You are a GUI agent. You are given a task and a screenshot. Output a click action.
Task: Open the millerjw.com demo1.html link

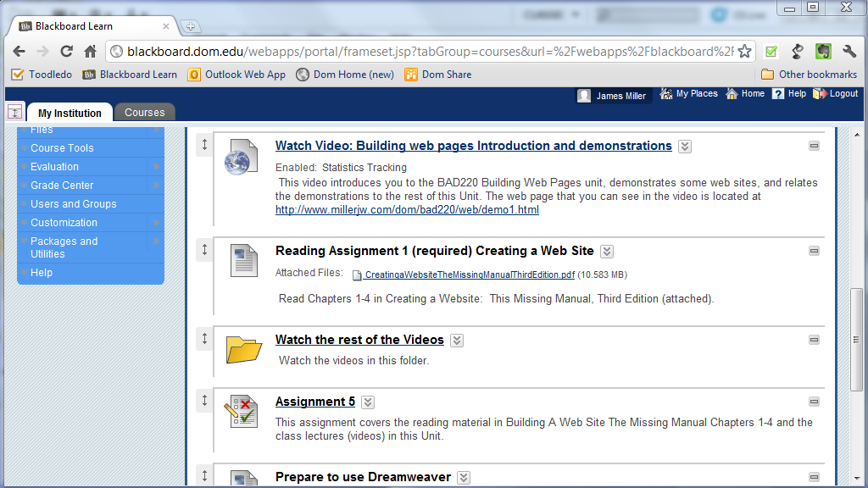coord(407,210)
